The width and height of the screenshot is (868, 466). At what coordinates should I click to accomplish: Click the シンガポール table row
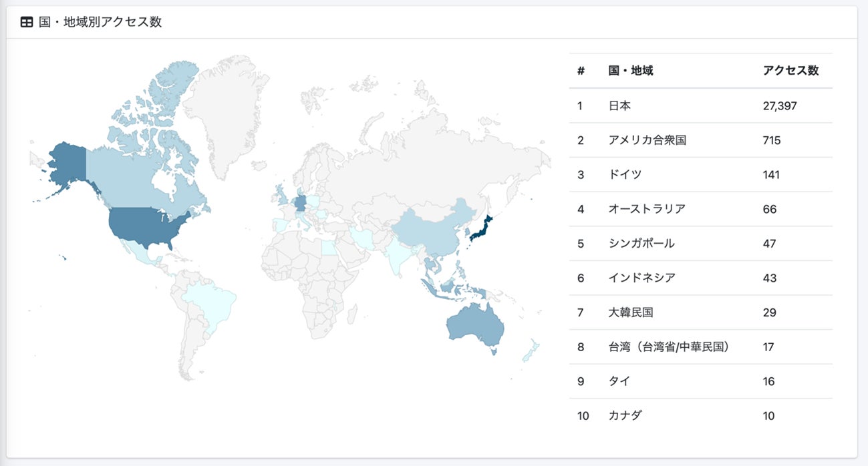click(x=700, y=244)
